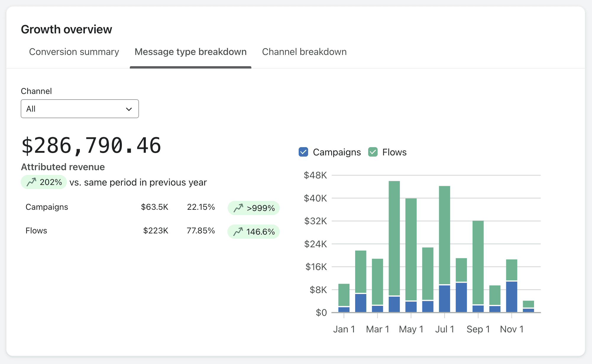The width and height of the screenshot is (592, 364).
Task: Uncheck the Campaigns legend checkbox
Action: (x=303, y=152)
